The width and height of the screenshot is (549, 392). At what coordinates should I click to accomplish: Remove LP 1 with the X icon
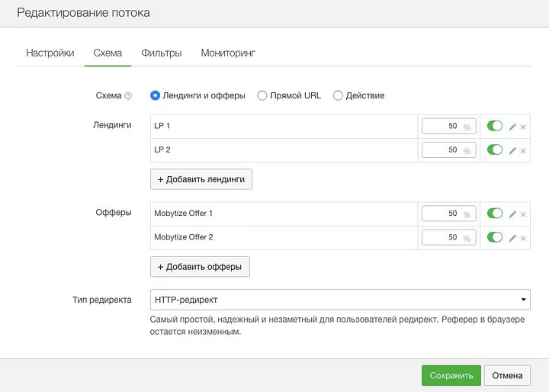pyautogui.click(x=523, y=127)
